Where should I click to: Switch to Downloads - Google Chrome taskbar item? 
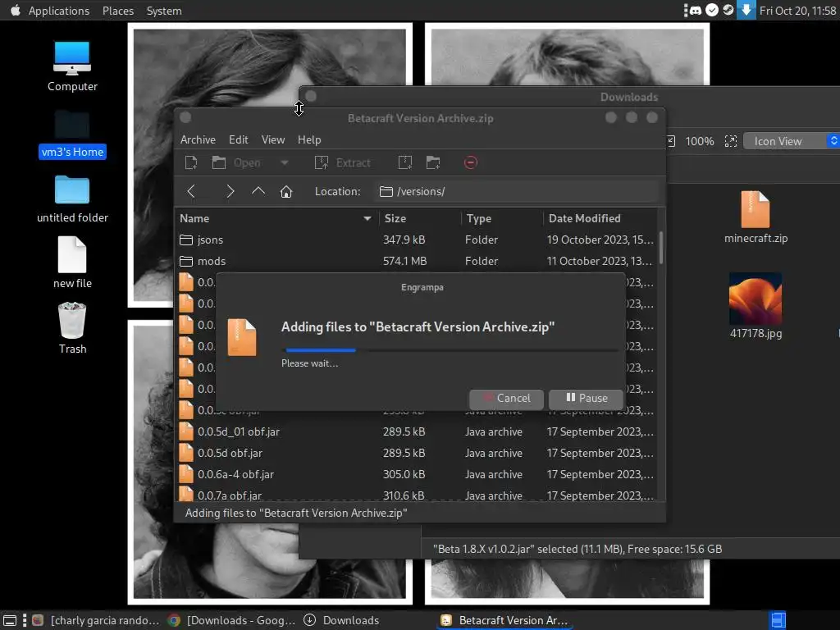231,620
